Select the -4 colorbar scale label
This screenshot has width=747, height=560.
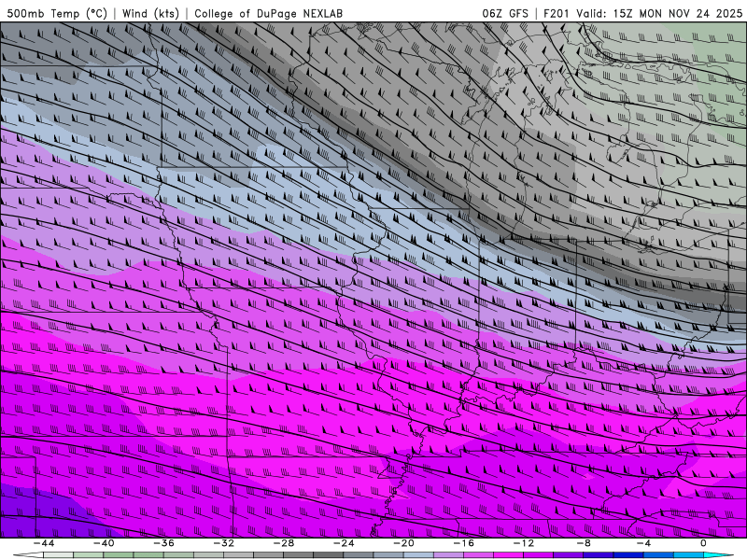pos(643,543)
